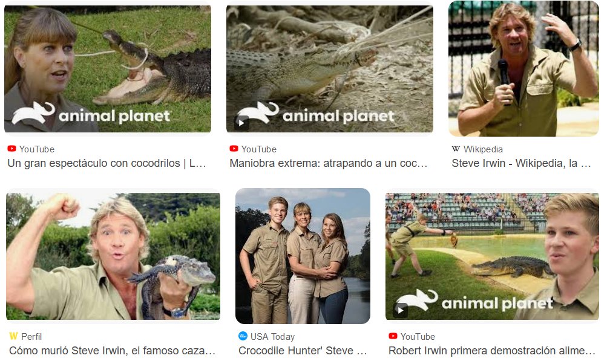Image resolution: width=610 pixels, height=364 pixels.
Task: Click the blue USA Today source icon
Action: click(x=243, y=336)
